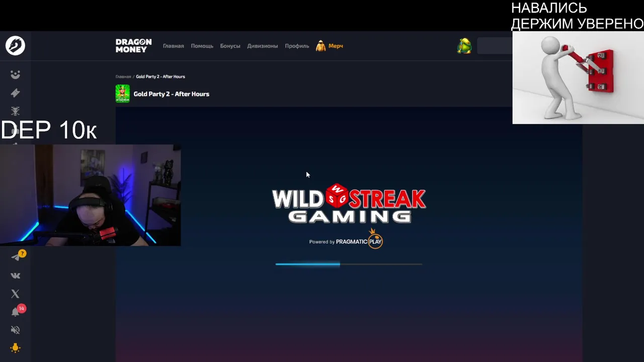This screenshot has width=644, height=362.
Task: Open the ticket icon in sidebar
Action: coord(15,93)
